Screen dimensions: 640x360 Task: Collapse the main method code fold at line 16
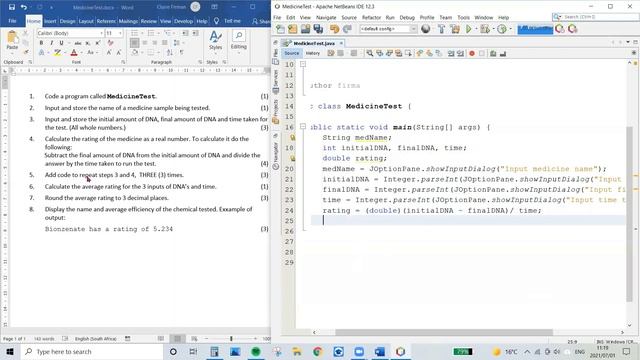[x=303, y=127]
